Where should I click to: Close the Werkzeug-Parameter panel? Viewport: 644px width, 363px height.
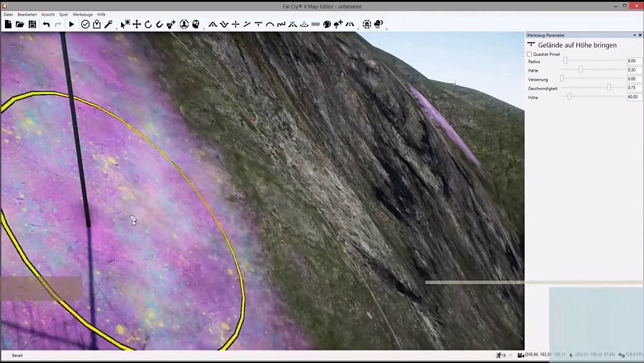point(640,35)
